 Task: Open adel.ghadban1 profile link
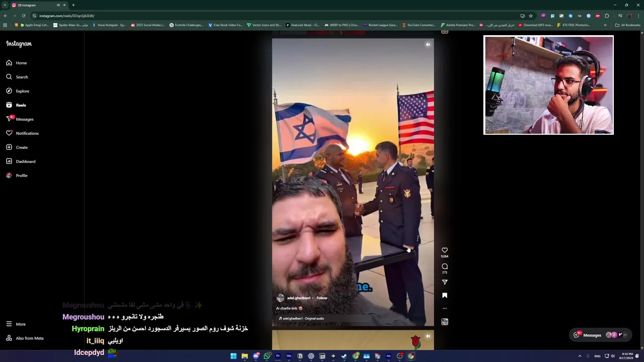pos(299,298)
